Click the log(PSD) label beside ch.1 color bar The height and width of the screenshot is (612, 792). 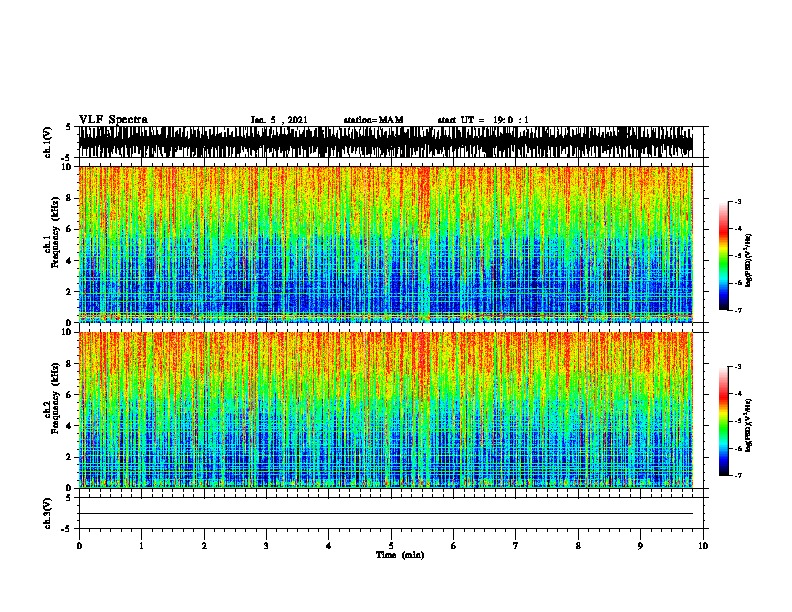(748, 260)
